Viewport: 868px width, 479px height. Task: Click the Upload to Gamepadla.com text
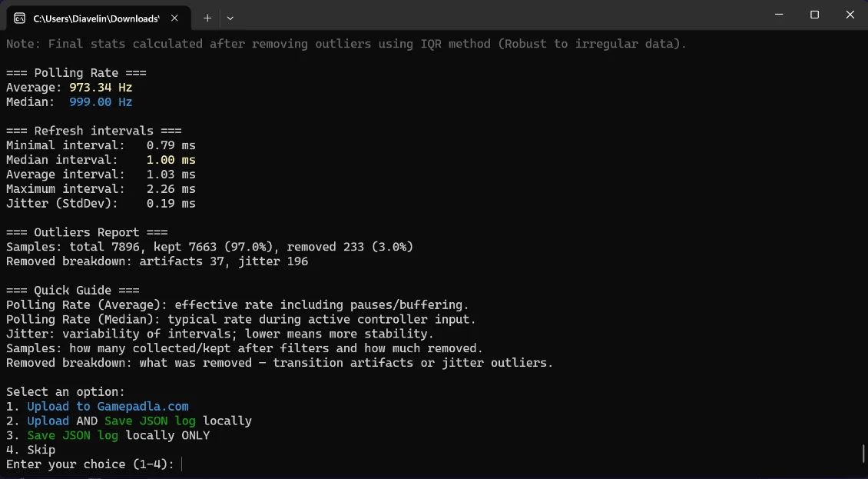[x=108, y=407]
